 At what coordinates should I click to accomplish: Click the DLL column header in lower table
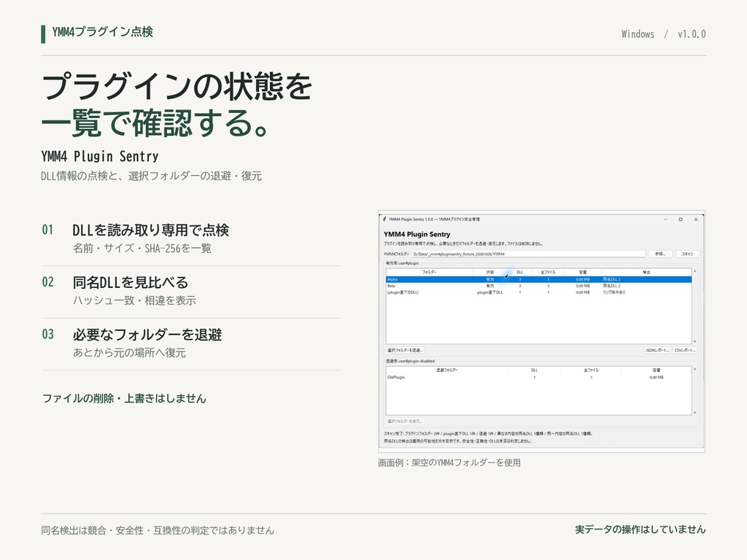click(535, 370)
